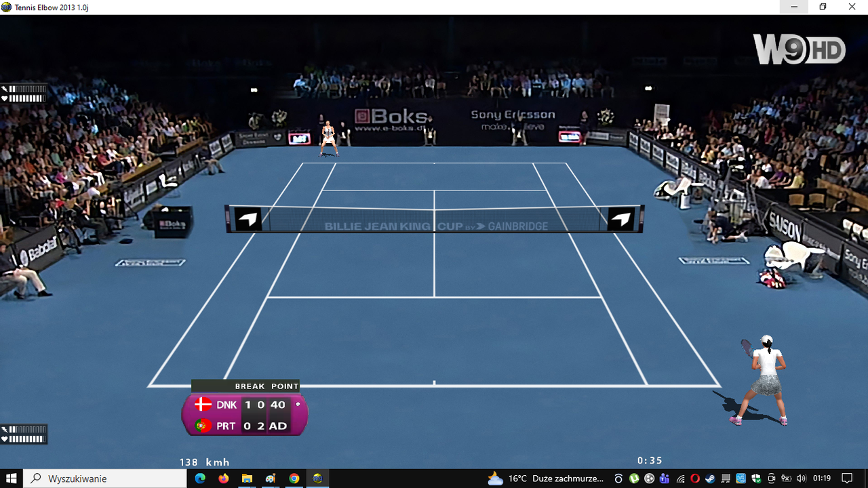
Task: Select the Tennis Elbow 2013 taskbar icon
Action: [x=317, y=479]
